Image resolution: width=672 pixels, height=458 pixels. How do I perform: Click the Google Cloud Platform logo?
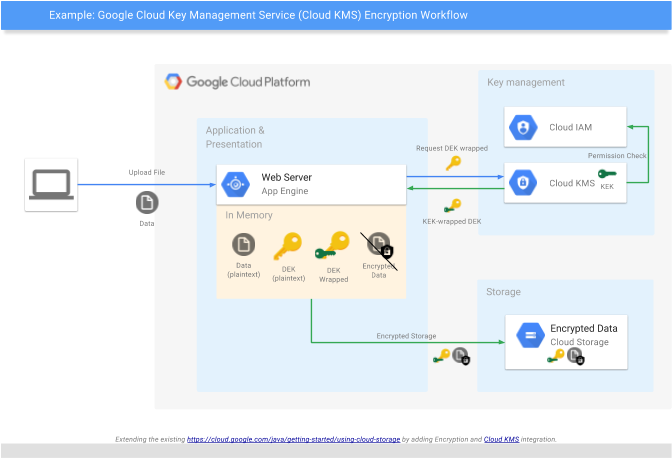click(238, 82)
